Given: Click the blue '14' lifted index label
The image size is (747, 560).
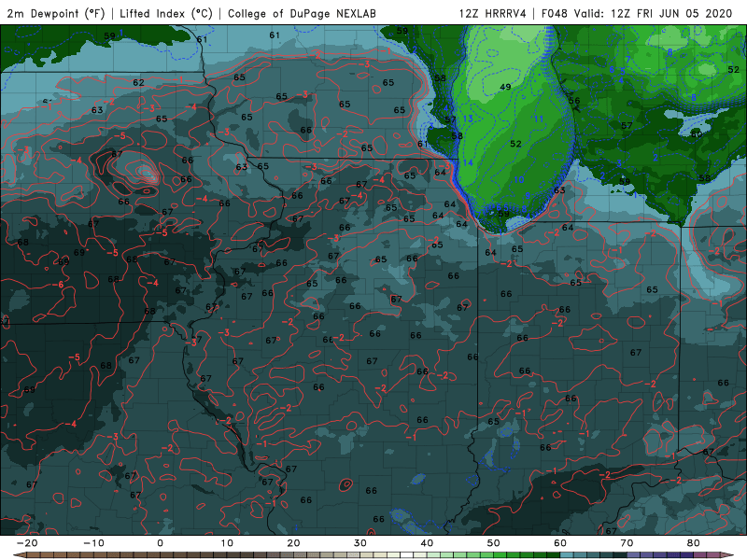Looking at the screenshot, I should tap(468, 162).
